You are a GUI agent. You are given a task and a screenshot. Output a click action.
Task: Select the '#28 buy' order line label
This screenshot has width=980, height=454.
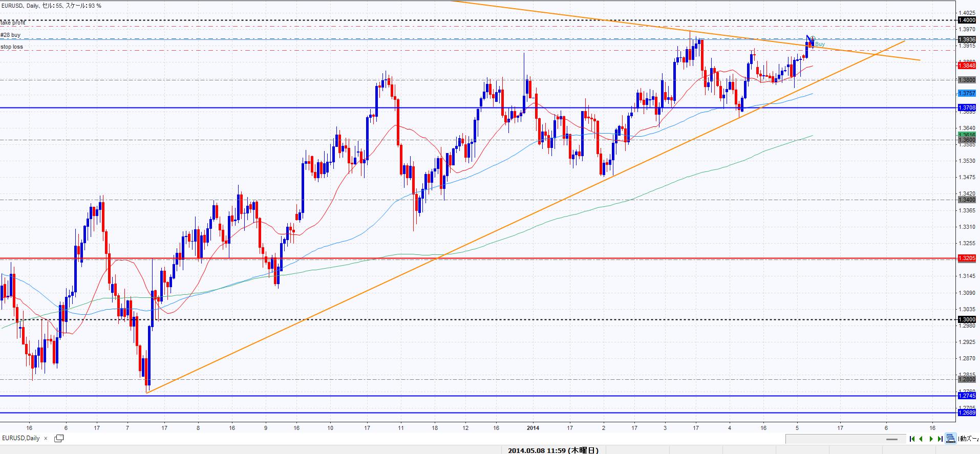pyautogui.click(x=11, y=35)
